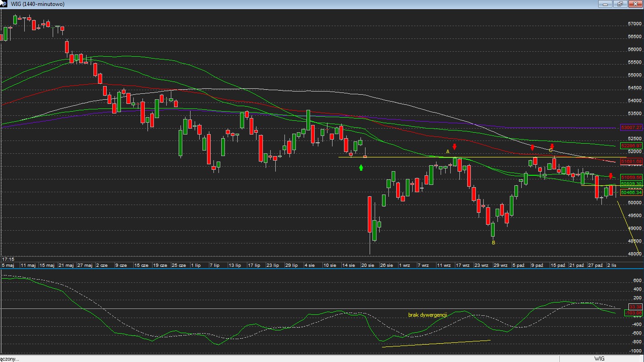Click the purple 53007.27 price tag
This screenshot has width=644, height=362.
tap(631, 128)
